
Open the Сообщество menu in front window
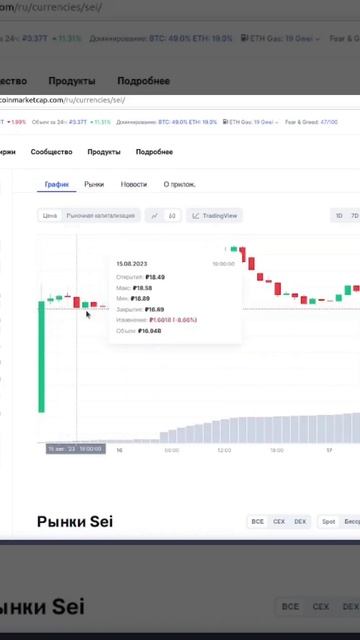[51, 152]
